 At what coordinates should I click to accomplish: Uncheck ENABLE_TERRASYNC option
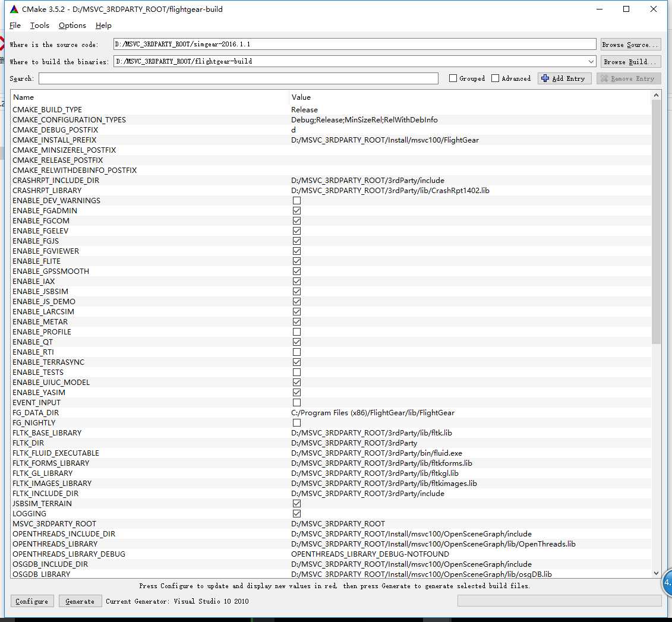pos(296,362)
